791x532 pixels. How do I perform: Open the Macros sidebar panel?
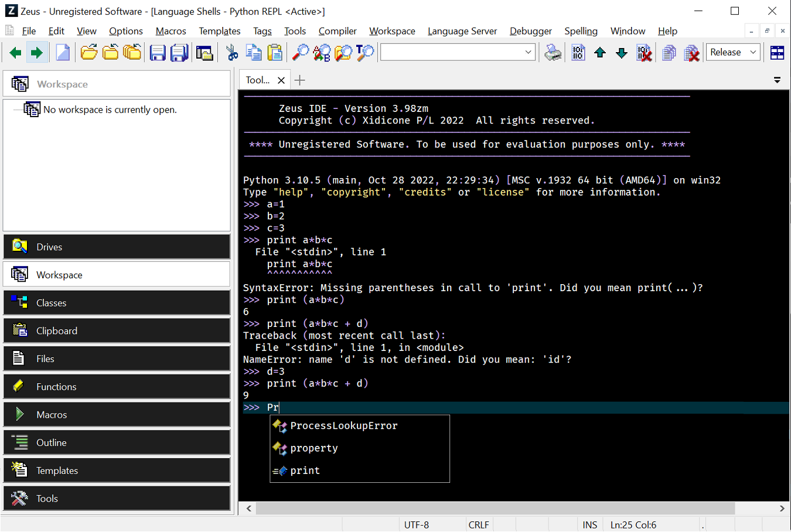(x=117, y=414)
